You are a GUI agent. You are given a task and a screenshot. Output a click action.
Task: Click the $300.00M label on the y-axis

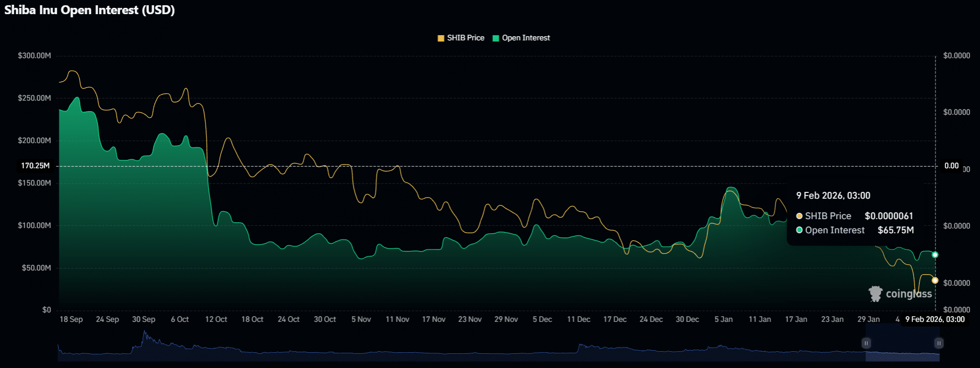35,56
